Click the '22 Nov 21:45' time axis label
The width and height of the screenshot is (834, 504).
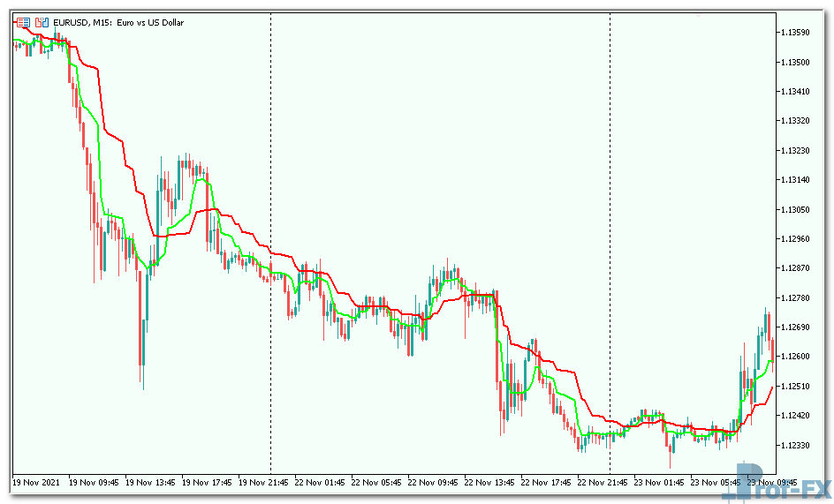tap(603, 483)
